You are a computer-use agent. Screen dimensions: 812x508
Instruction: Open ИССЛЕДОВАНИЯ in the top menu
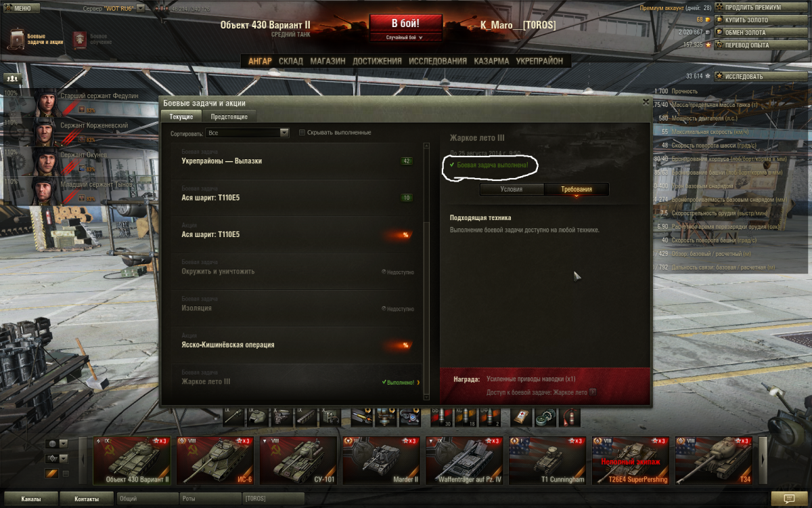(438, 61)
